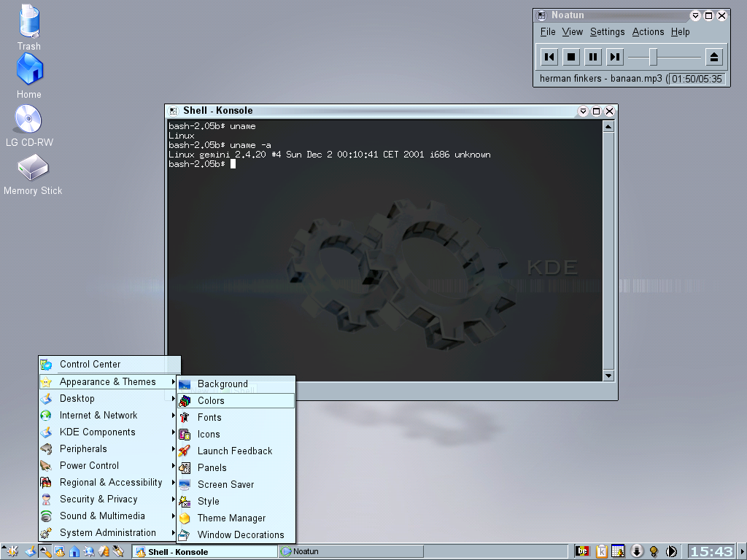The height and width of the screenshot is (560, 747).
Task: Click the eject playlist button in Noatun
Action: click(714, 57)
